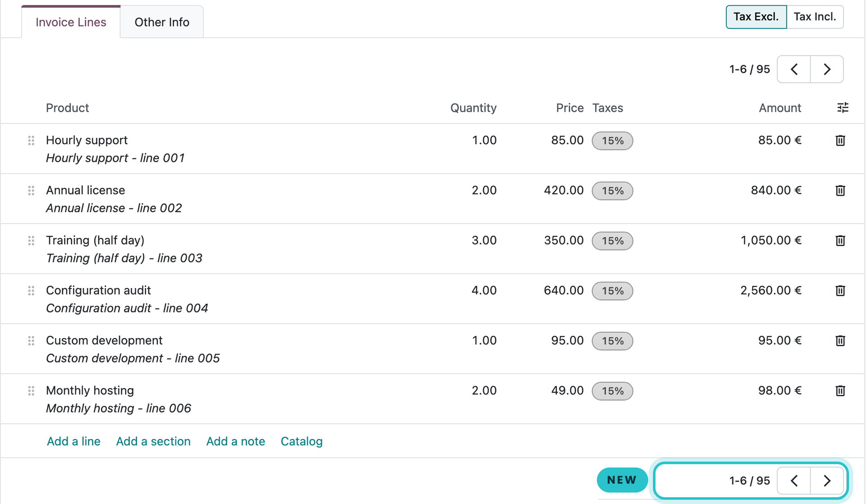
Task: Switch to Tax Excl. display
Action: [x=756, y=17]
